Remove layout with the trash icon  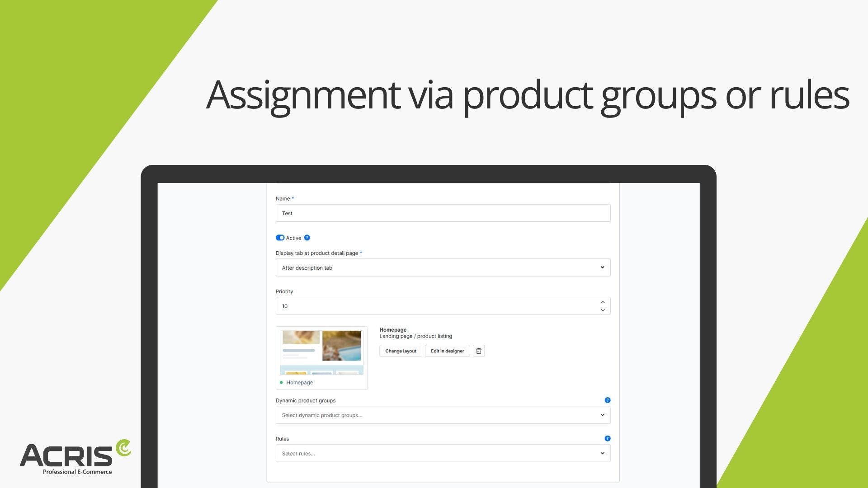pos(479,351)
